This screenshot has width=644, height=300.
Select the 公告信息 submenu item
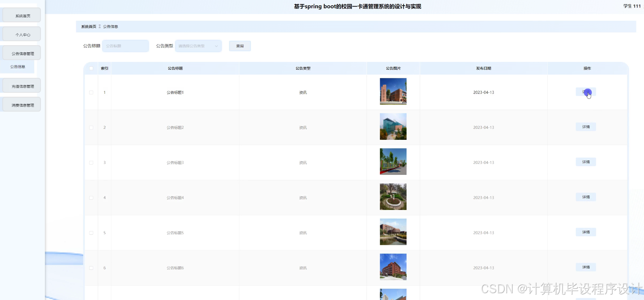pyautogui.click(x=18, y=67)
